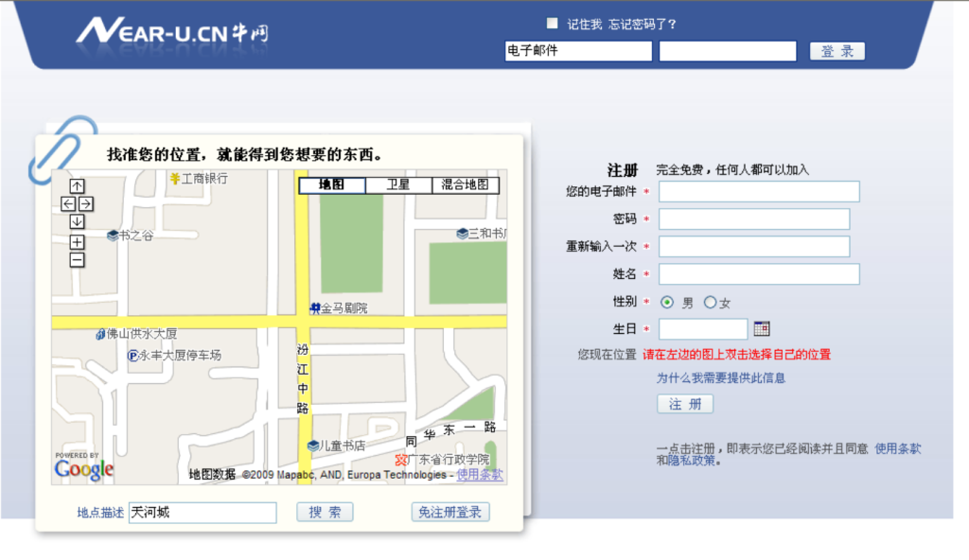Switch to 混合地图 hybrid map view

click(465, 185)
